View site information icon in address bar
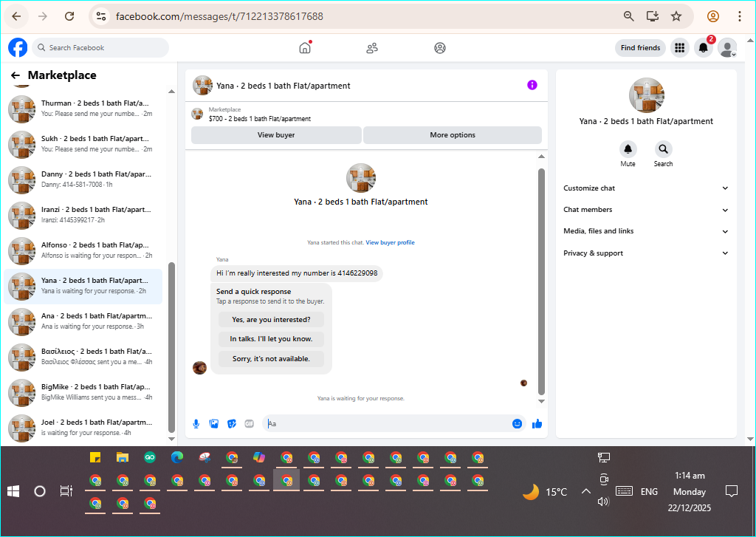This screenshot has width=756, height=537. point(100,16)
